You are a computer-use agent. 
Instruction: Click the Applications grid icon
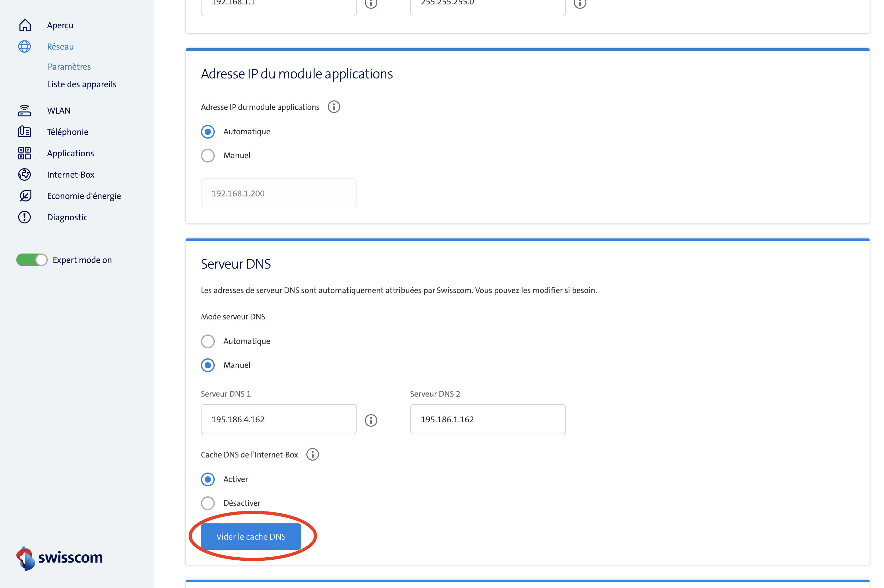pyautogui.click(x=25, y=153)
